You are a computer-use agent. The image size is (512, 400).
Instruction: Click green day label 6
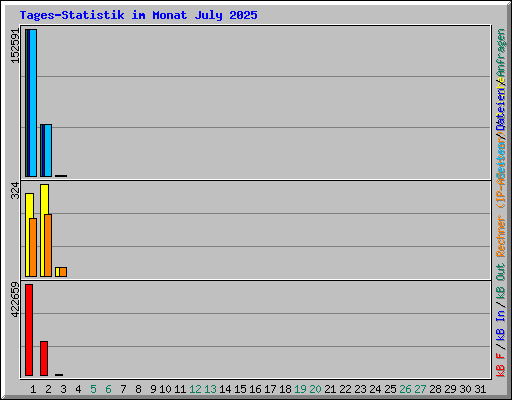tap(108, 389)
